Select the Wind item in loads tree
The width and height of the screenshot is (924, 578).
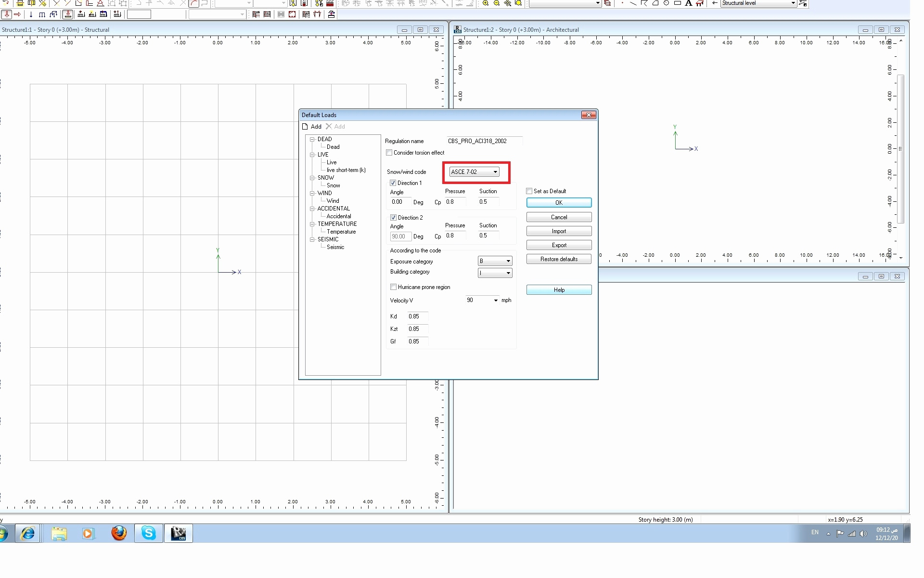coord(333,201)
